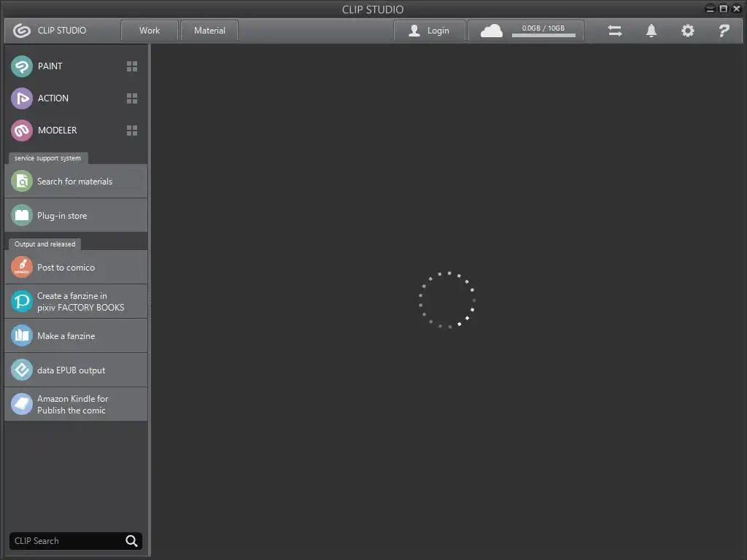The image size is (747, 560).
Task: Click the ACTION label text
Action: (x=53, y=98)
